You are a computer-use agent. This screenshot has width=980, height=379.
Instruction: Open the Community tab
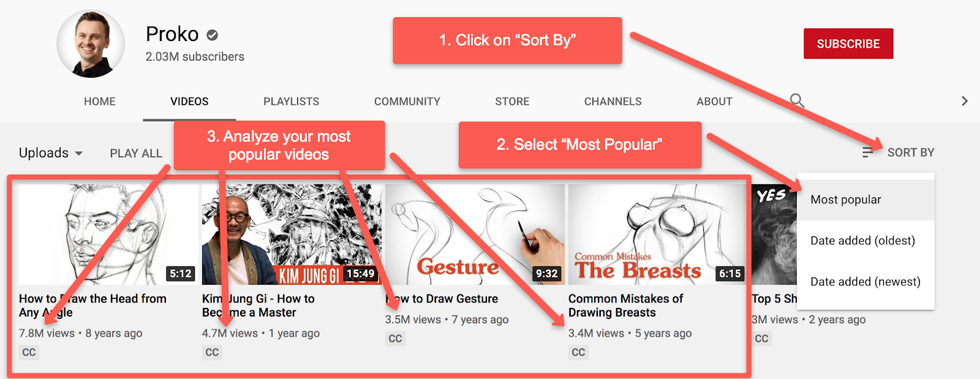[407, 102]
